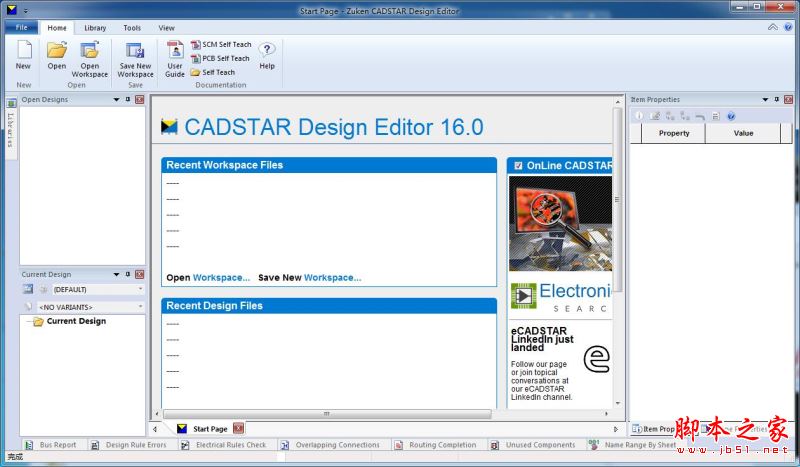
Task: Open the File menu
Action: coord(21,28)
